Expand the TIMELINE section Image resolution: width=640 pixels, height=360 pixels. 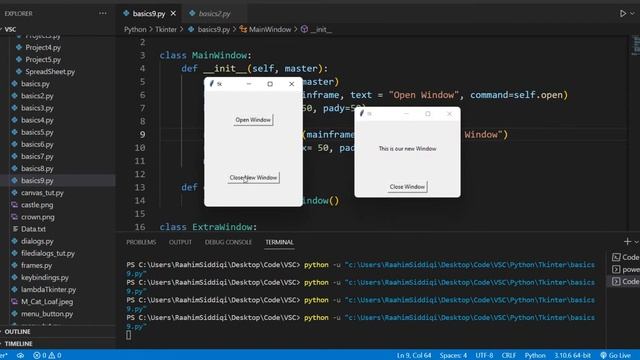tap(18, 344)
